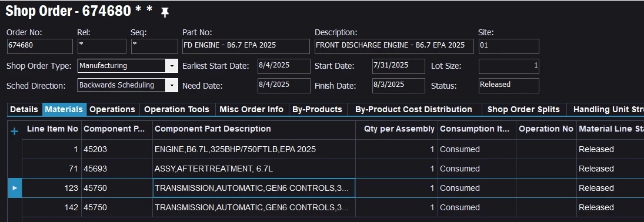The height and width of the screenshot is (222, 644).
Task: Open Shop Order Type dropdown
Action: [171, 66]
